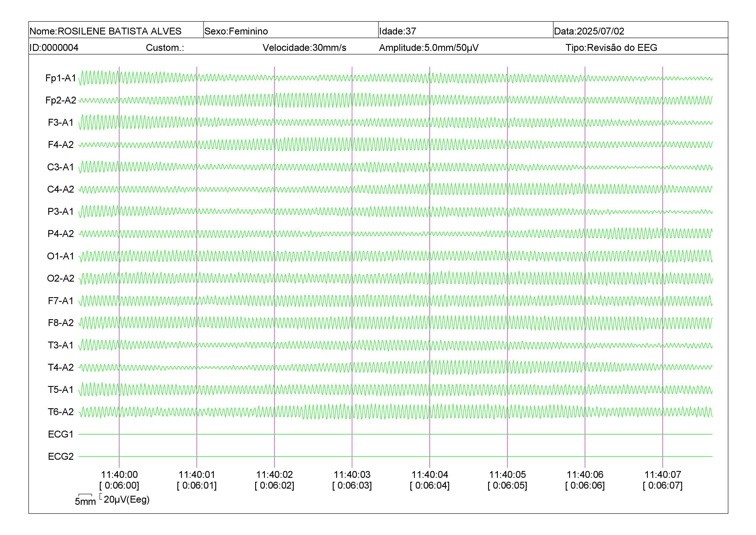This screenshot has width=756, height=535.
Task: Click the Amplitude:5.0mm/50µV text
Action: click(429, 48)
